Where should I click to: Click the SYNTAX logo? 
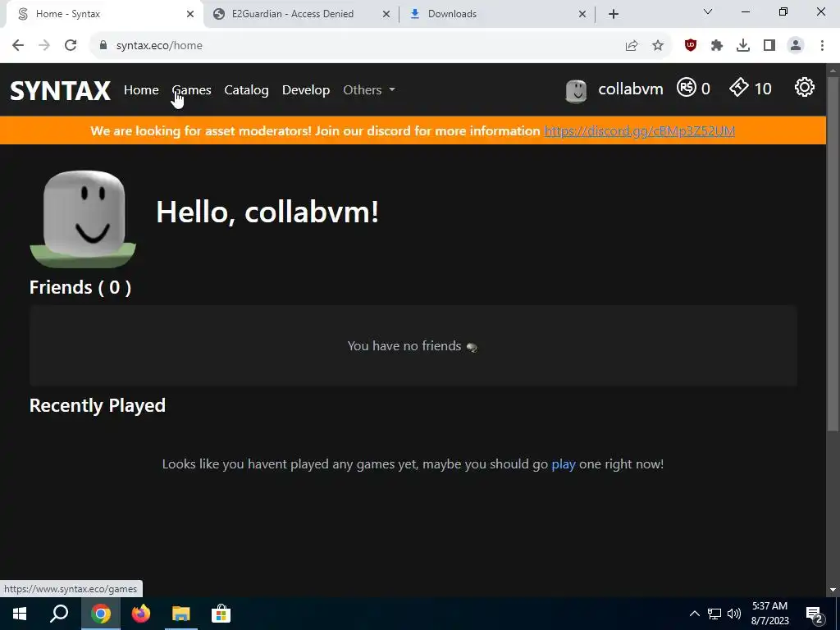(60, 90)
